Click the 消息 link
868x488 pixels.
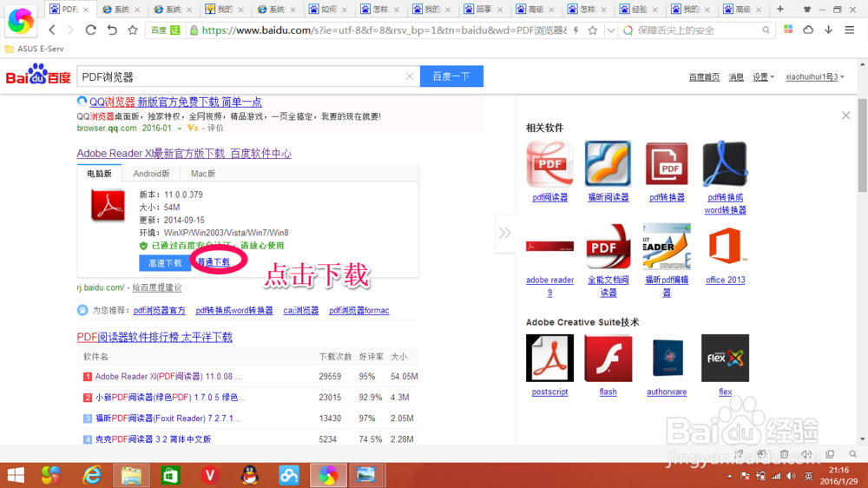coord(736,77)
